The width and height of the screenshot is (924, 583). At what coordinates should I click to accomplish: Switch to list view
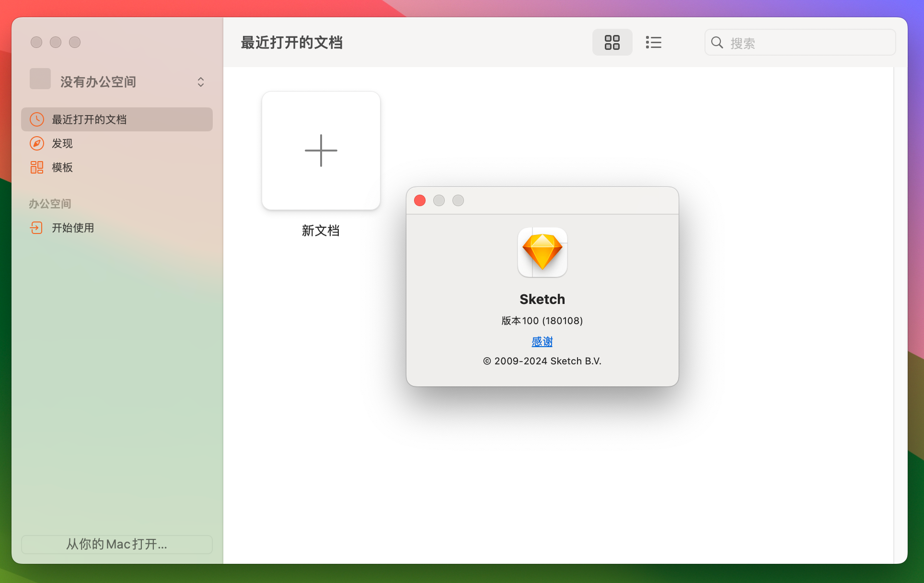tap(653, 42)
